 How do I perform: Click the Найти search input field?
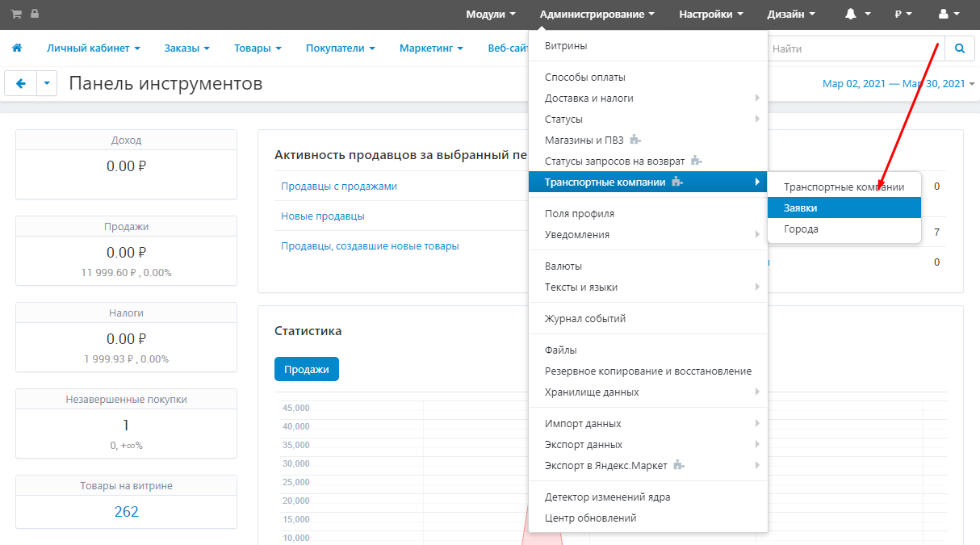coord(854,49)
